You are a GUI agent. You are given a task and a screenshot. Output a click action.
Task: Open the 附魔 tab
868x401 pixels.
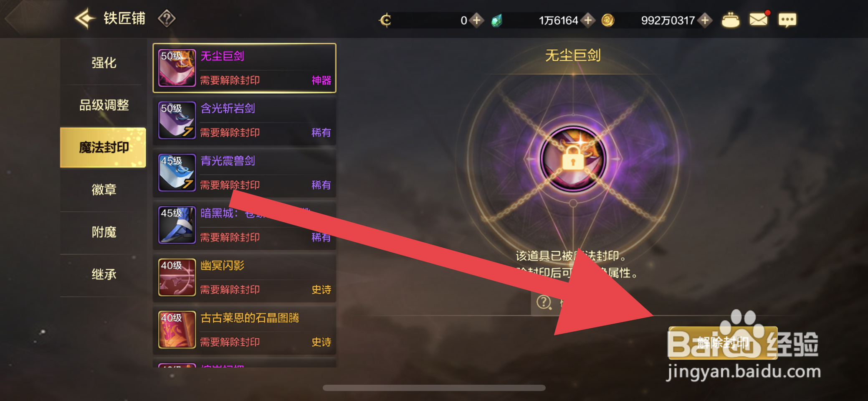click(104, 232)
